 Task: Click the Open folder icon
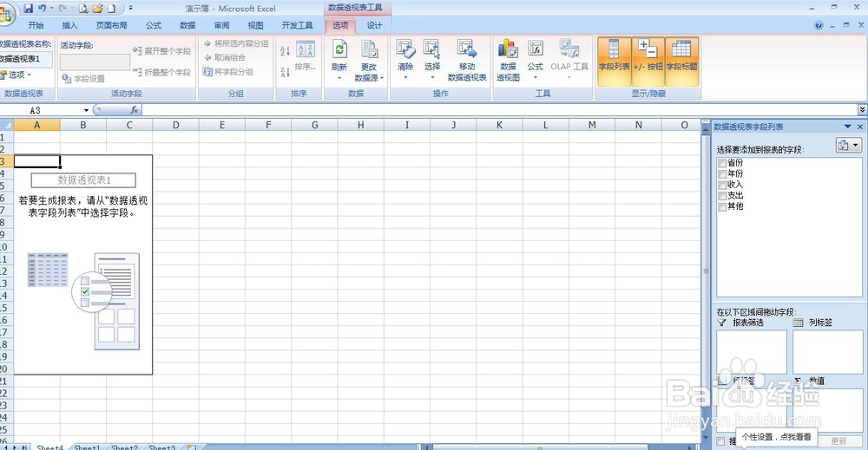(97, 9)
